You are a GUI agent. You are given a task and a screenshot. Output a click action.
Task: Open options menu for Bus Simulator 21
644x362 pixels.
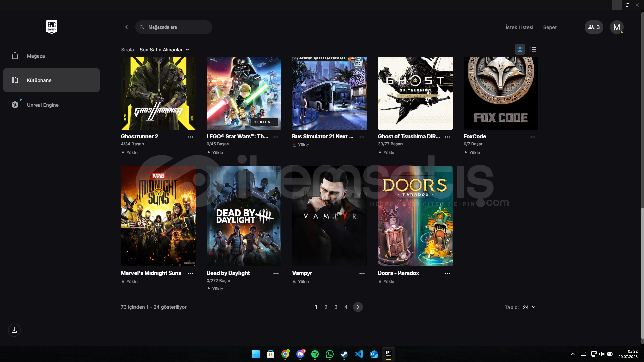[362, 137]
